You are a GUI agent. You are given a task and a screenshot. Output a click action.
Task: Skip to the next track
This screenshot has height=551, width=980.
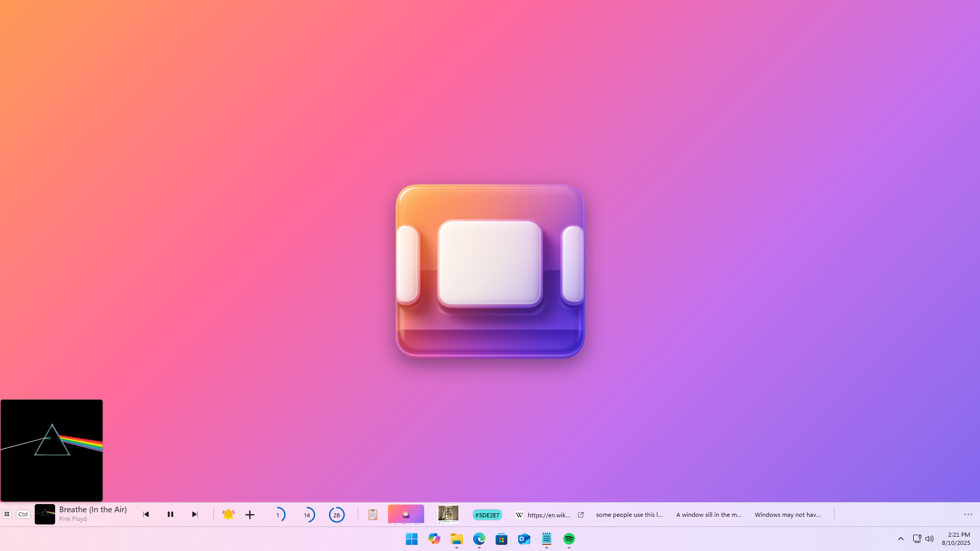[194, 514]
